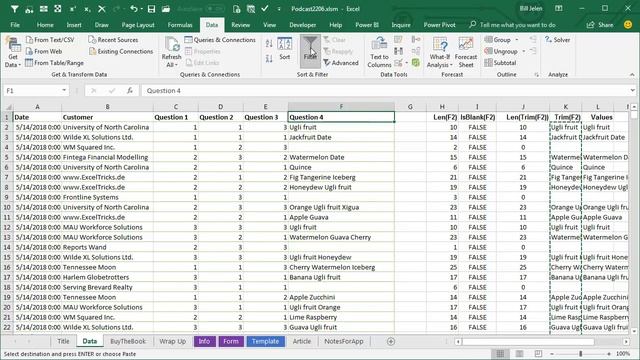Click Solver in Analyze group

[557, 40]
